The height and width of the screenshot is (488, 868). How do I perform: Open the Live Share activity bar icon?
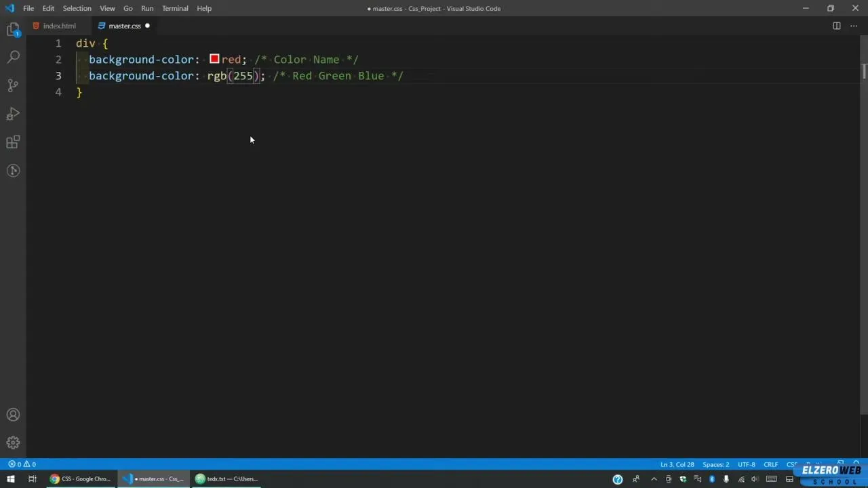[13, 170]
